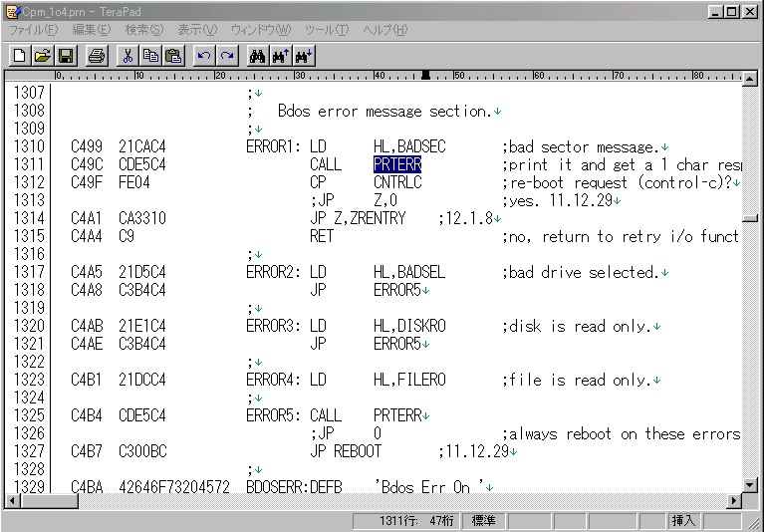Search downward with binoculars down-arrow icon

tap(304, 56)
